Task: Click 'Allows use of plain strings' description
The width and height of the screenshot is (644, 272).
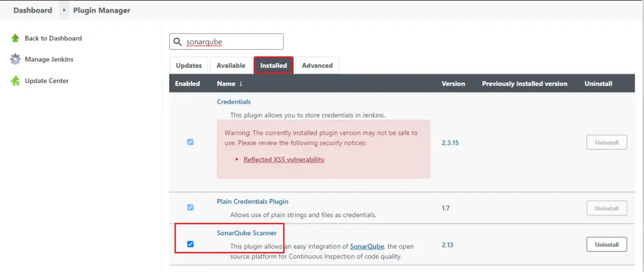Action: pyautogui.click(x=303, y=215)
